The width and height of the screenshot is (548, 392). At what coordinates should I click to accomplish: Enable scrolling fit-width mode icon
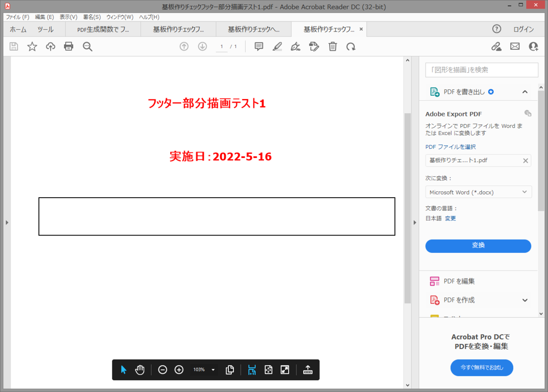(252, 370)
